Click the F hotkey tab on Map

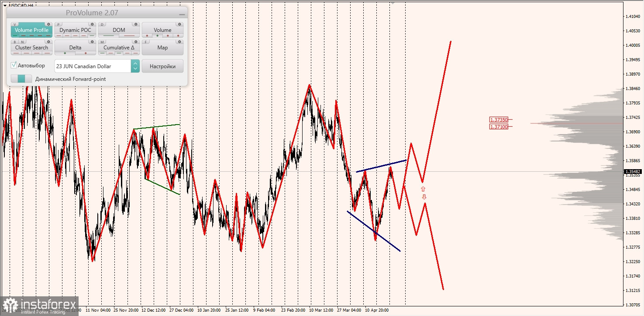[x=146, y=42]
